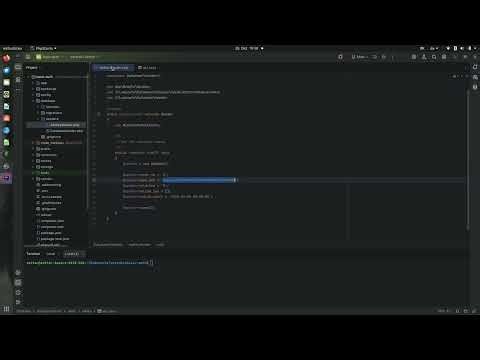Click the editor vertical scrollbar
Viewport: 480px width, 360px height.
click(468, 160)
